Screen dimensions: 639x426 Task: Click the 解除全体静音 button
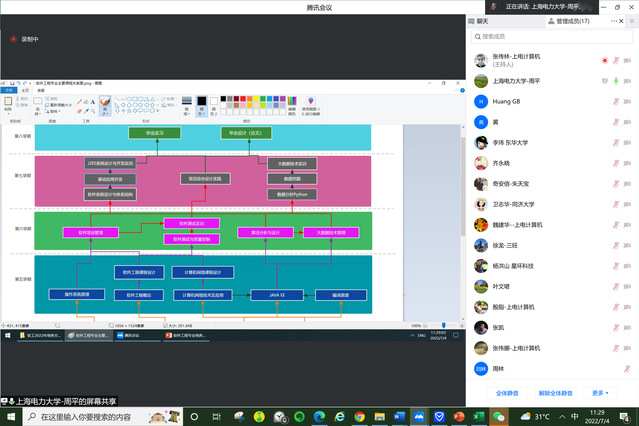(x=556, y=393)
